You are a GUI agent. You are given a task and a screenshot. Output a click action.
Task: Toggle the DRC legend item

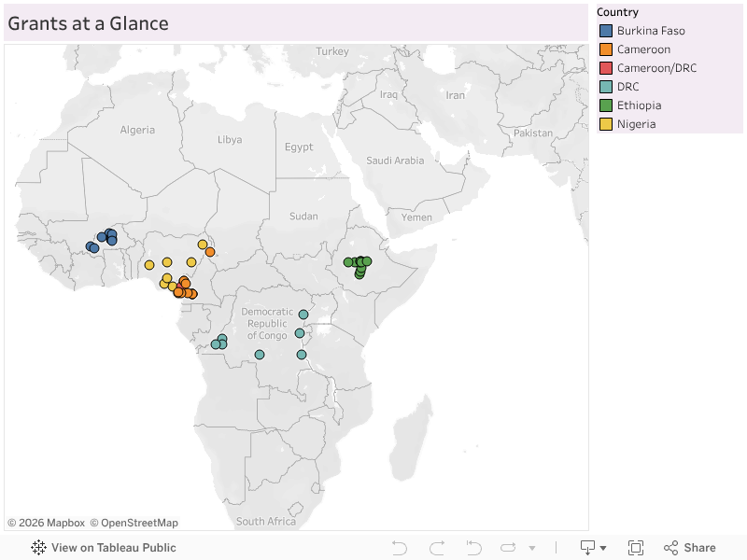tap(628, 87)
